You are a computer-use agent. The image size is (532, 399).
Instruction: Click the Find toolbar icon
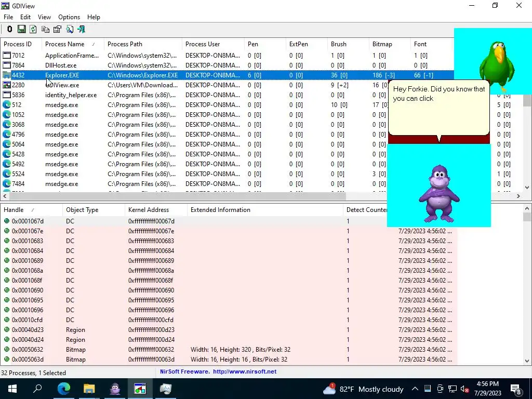tap(70, 29)
